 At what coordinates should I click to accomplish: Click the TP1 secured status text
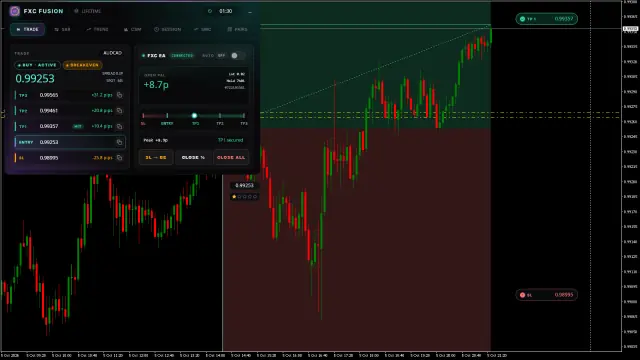pos(230,140)
